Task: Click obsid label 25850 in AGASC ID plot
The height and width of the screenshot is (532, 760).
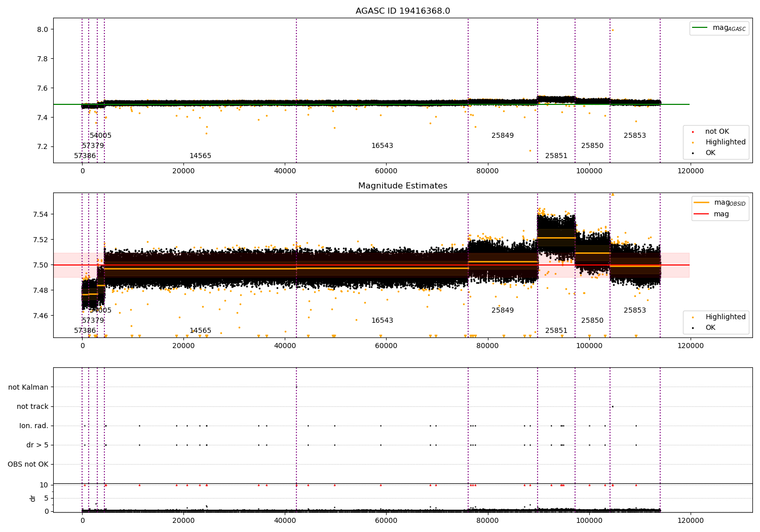Action: pyautogui.click(x=592, y=146)
